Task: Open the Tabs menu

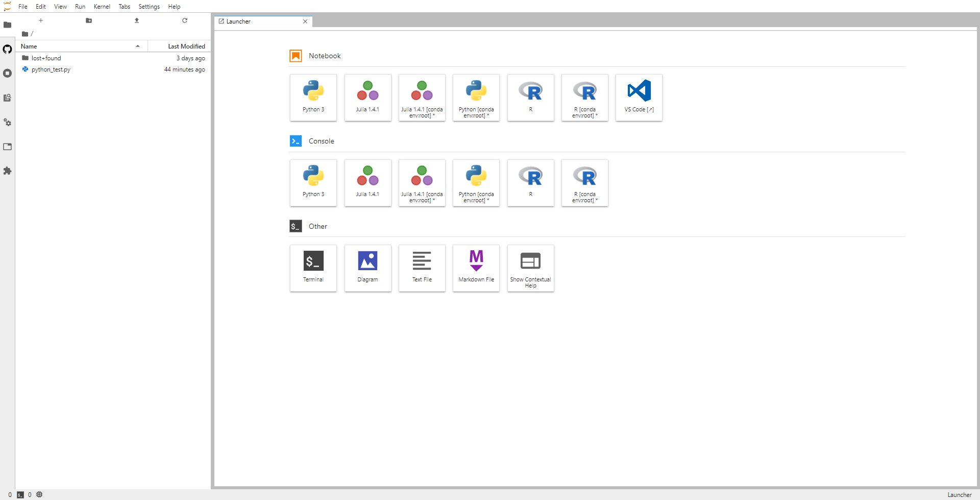Action: click(x=124, y=7)
